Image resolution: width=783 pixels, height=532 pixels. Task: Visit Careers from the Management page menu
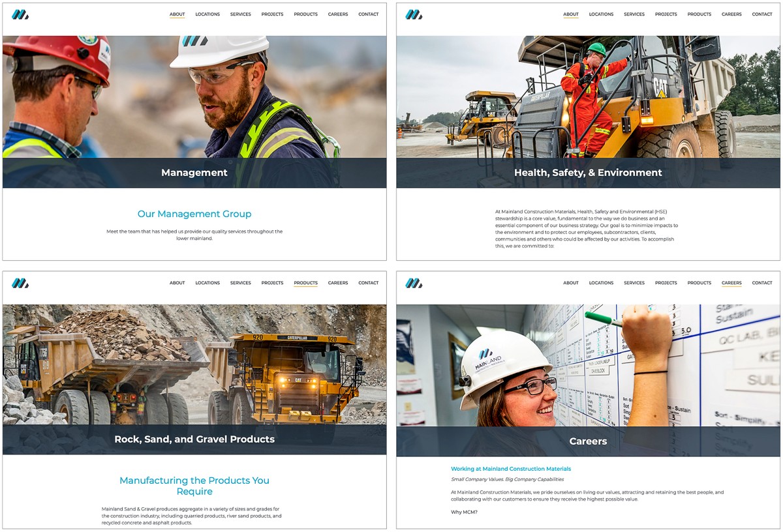338,14
